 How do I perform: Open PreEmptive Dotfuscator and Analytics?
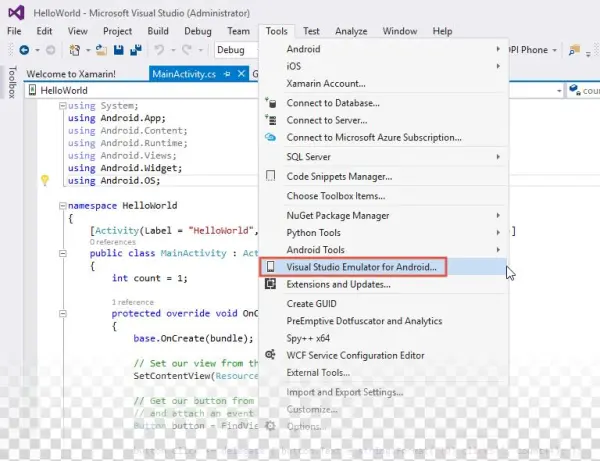384,321
